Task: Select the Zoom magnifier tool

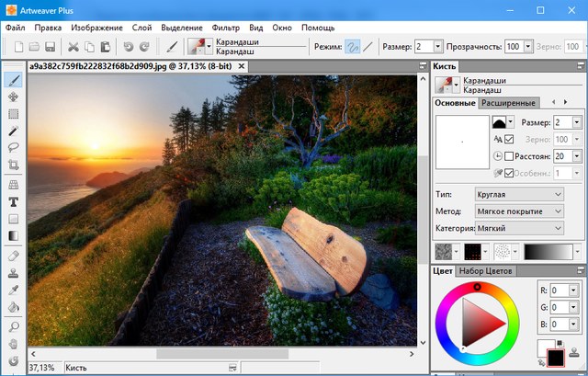Action: (14, 326)
